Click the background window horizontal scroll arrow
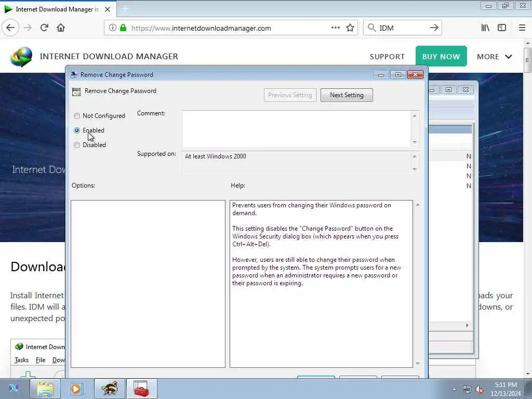The height and width of the screenshot is (399, 532). [x=467, y=325]
